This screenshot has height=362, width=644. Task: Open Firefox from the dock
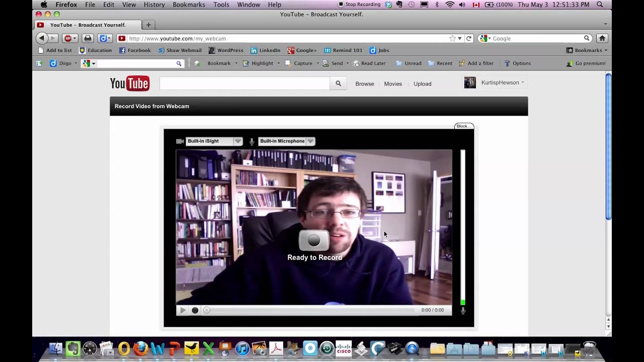[140, 348]
